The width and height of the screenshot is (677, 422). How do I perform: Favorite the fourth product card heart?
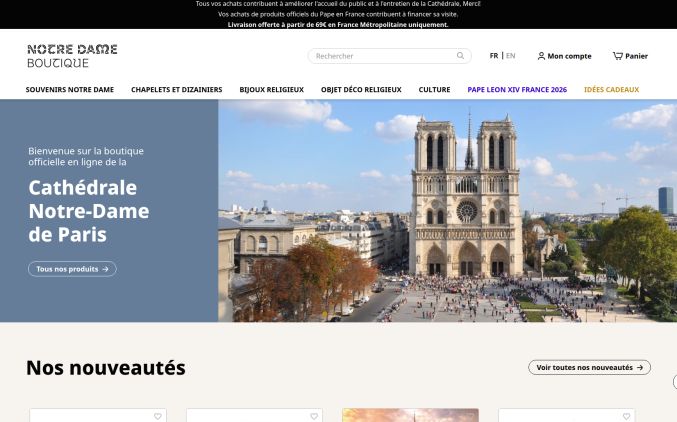click(626, 416)
